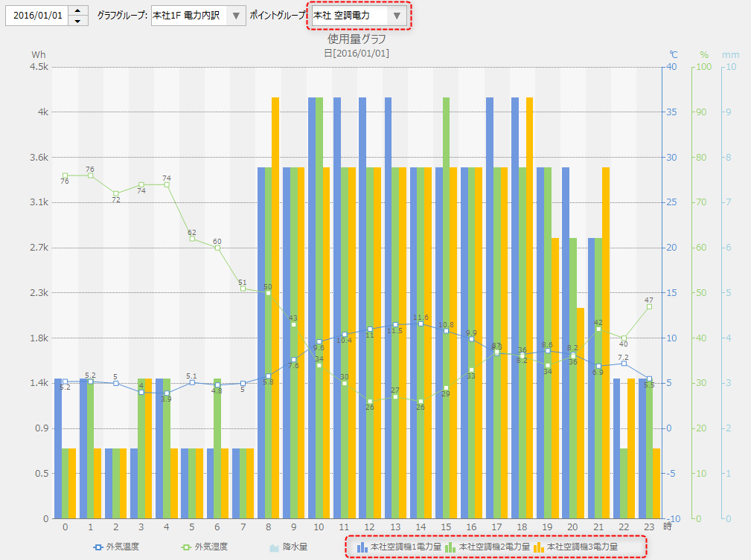Image resolution: width=751 pixels, height=560 pixels.
Task: Click the temperature point labeled 10.8
Action: [446, 331]
